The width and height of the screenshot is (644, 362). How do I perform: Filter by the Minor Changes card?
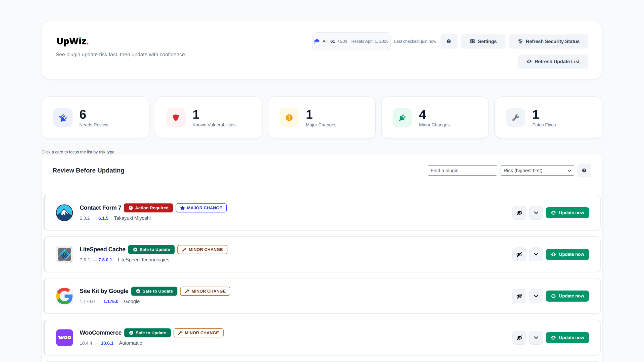click(x=435, y=117)
